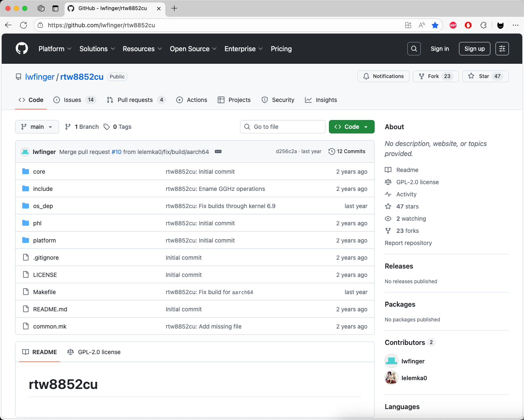The width and height of the screenshot is (524, 420).
Task: Open the include folder
Action: (43, 189)
